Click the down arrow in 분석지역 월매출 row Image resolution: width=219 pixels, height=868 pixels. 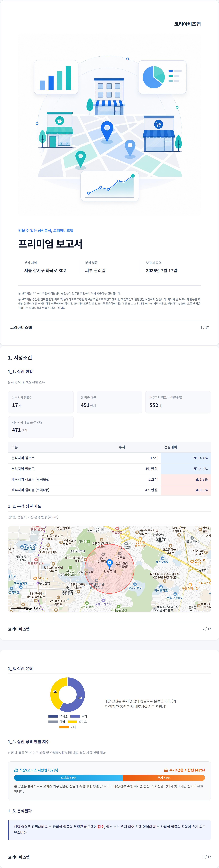point(195,469)
